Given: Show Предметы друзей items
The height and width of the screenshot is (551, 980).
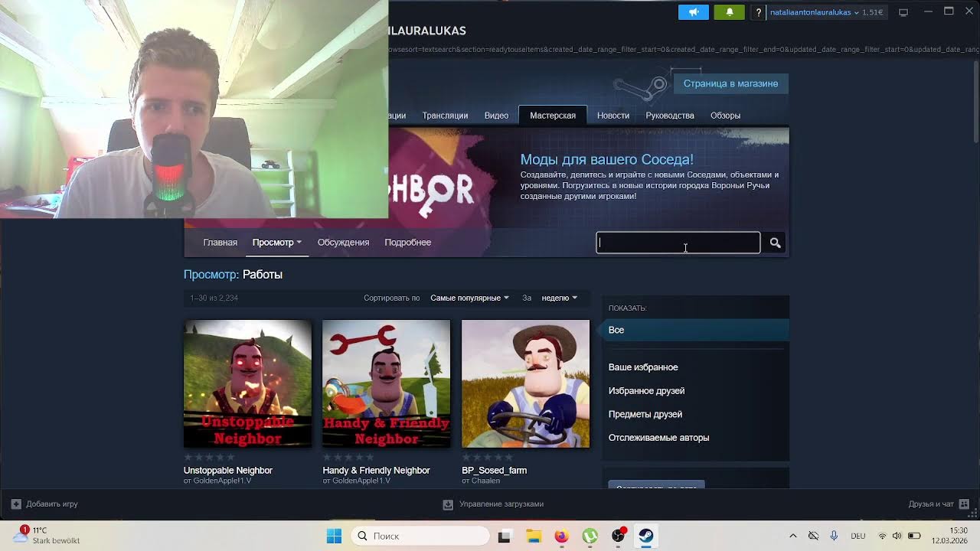Looking at the screenshot, I should (x=645, y=415).
